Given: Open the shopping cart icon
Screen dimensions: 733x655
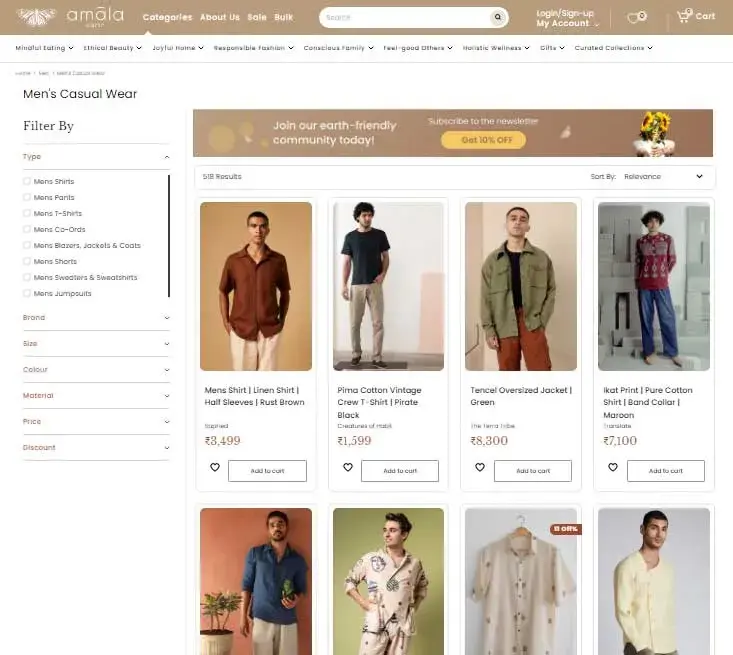Looking at the screenshot, I should pyautogui.click(x=685, y=16).
